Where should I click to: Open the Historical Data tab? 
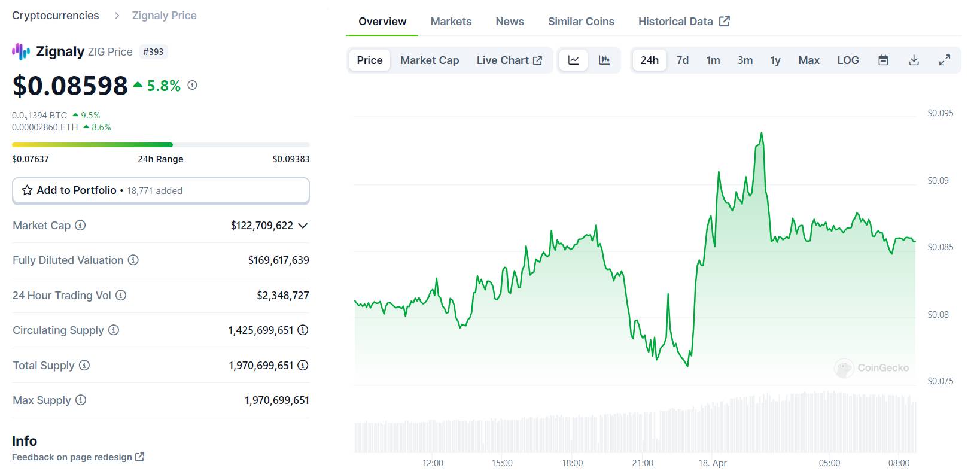[x=684, y=22]
